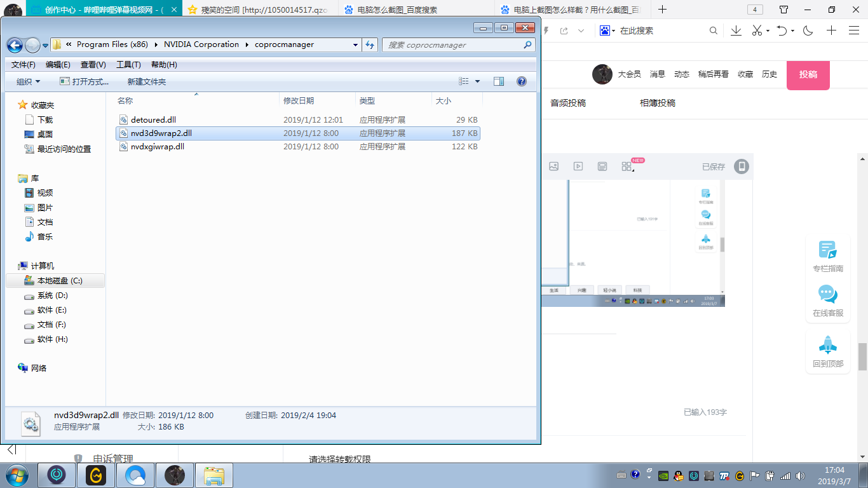Expand the 组织 dropdown
868x488 pixels.
tap(29, 82)
